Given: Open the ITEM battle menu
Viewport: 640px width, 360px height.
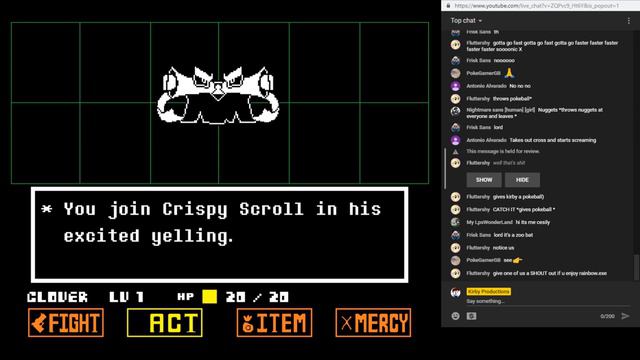Looking at the screenshot, I should 274,322.
